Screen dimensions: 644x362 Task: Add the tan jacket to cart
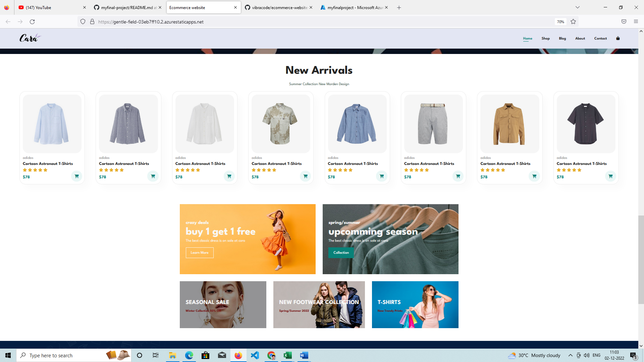(534, 176)
